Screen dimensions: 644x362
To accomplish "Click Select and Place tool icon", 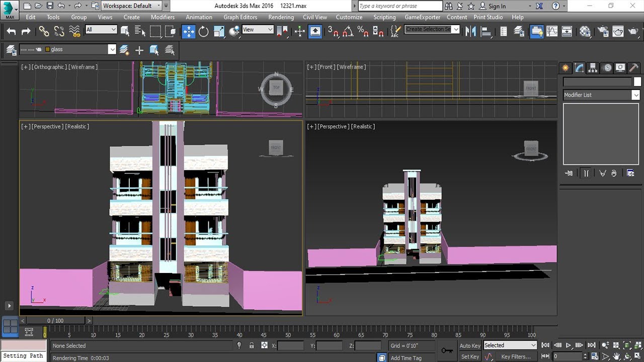I will (234, 31).
